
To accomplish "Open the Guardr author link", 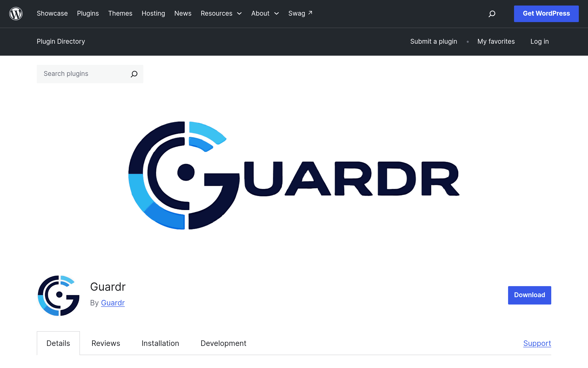I will tap(113, 303).
